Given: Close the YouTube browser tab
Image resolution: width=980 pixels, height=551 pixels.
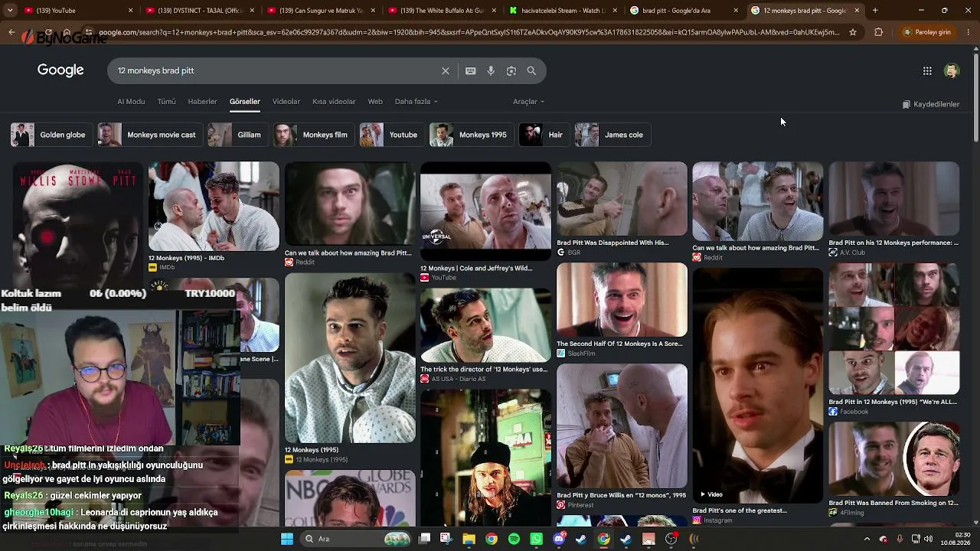Looking at the screenshot, I should click(131, 11).
